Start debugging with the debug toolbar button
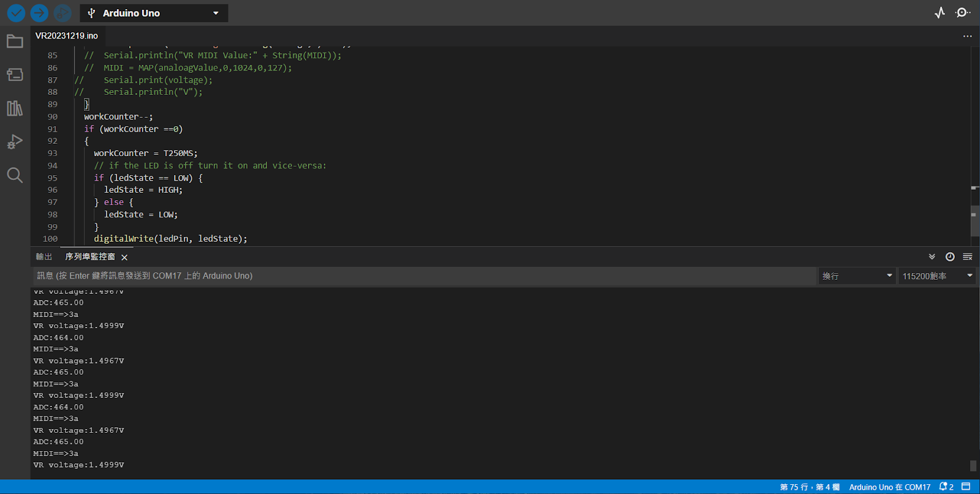 [x=62, y=13]
